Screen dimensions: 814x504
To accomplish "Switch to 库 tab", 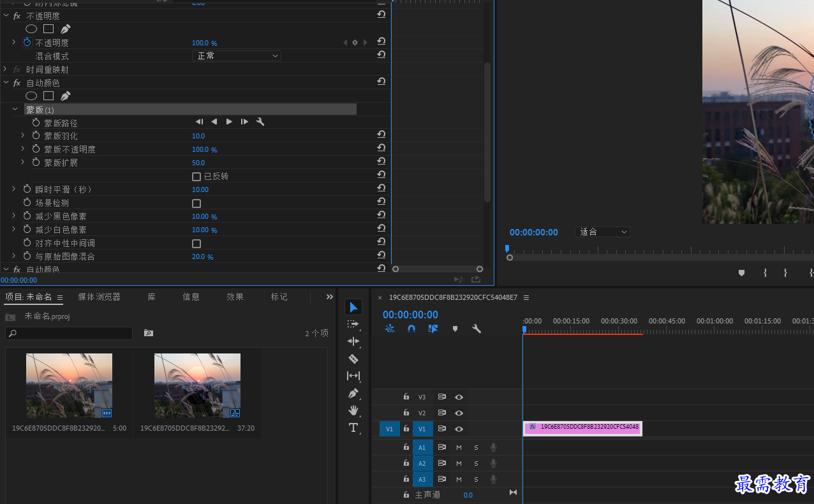I will click(x=152, y=297).
